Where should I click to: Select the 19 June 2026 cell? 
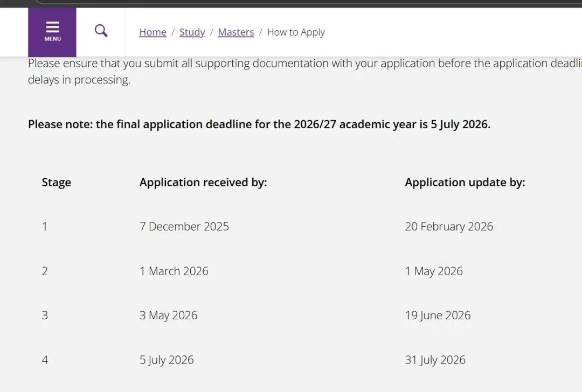[x=438, y=316]
